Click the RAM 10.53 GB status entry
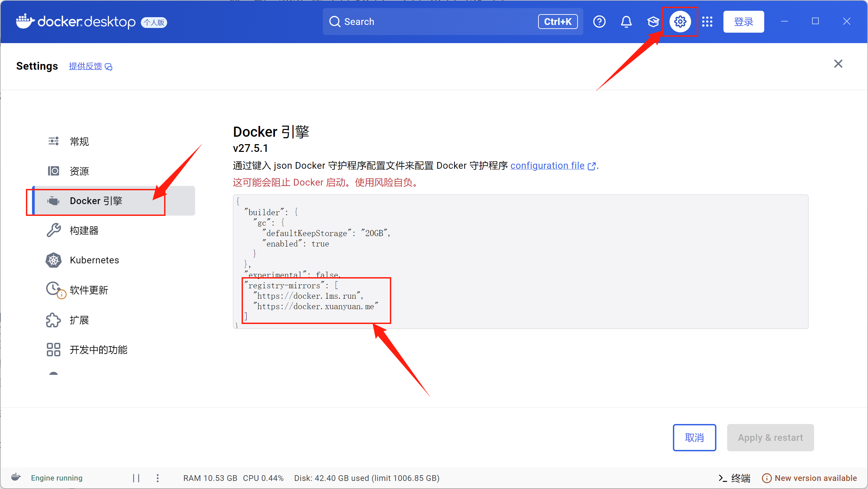This screenshot has height=489, width=868. click(210, 478)
